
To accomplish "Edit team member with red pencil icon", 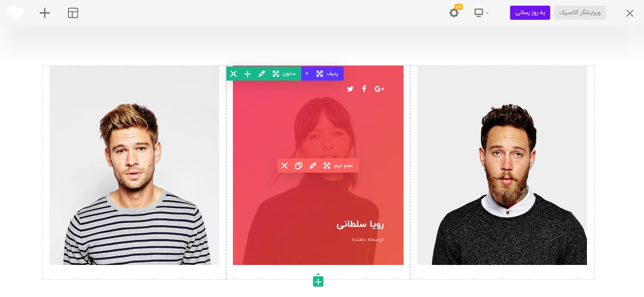I will click(x=313, y=165).
